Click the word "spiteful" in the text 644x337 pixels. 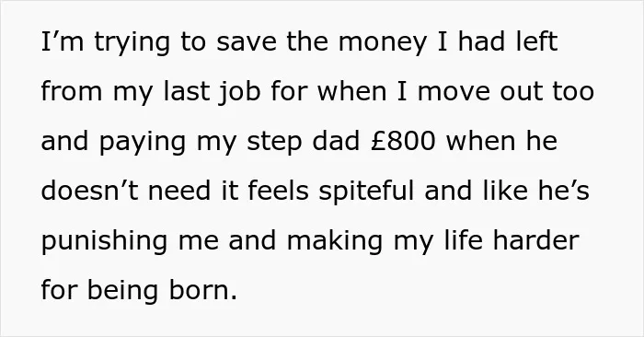tap(366, 192)
